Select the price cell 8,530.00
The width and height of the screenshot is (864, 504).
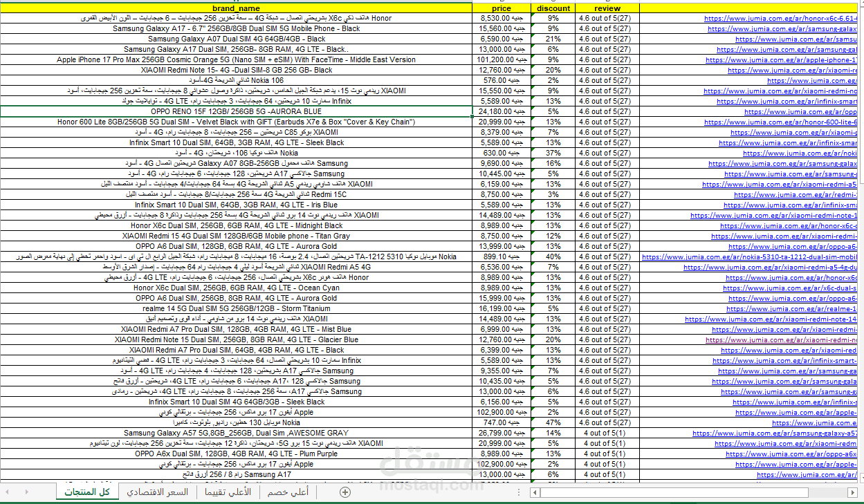point(502,19)
